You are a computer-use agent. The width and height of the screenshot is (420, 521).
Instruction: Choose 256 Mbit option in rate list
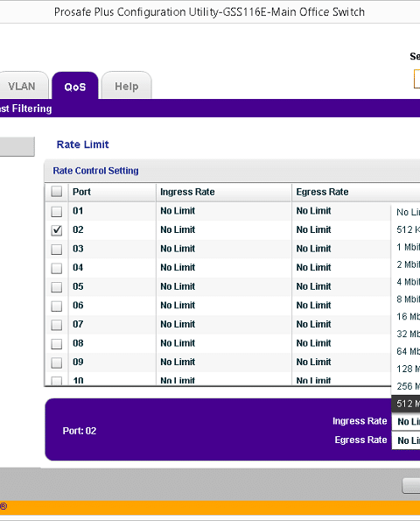[x=406, y=386]
